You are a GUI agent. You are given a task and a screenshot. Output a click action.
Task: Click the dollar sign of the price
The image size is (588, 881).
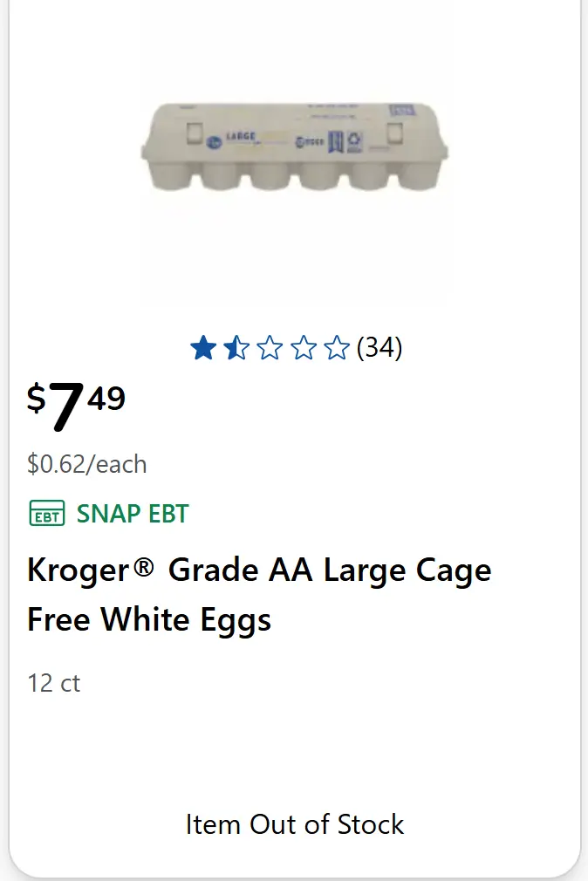(x=36, y=399)
